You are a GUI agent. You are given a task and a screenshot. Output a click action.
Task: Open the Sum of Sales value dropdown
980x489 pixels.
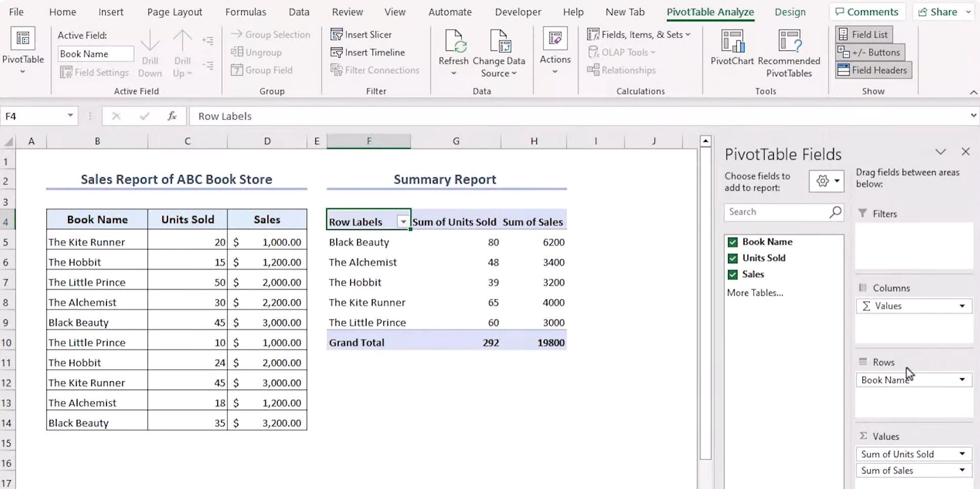pos(962,471)
